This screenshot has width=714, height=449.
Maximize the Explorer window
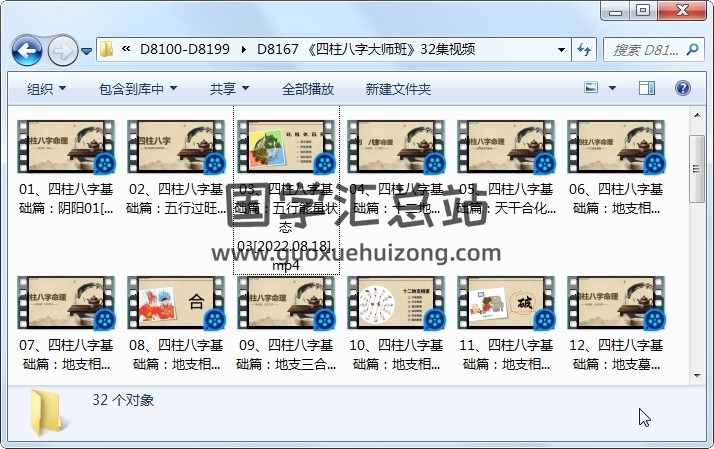click(x=643, y=10)
